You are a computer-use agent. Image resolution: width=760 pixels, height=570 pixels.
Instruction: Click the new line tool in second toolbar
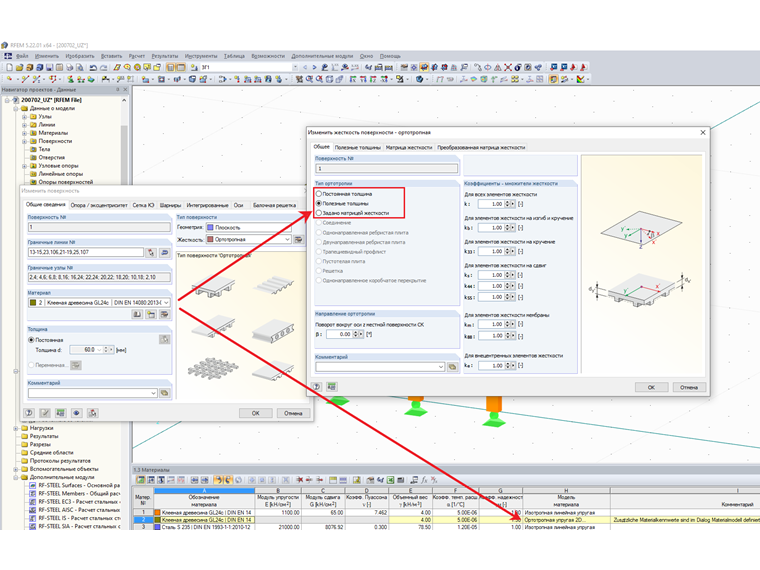(25, 79)
